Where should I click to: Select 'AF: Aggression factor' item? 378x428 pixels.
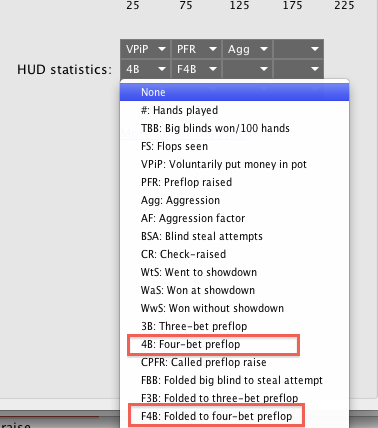234,218
